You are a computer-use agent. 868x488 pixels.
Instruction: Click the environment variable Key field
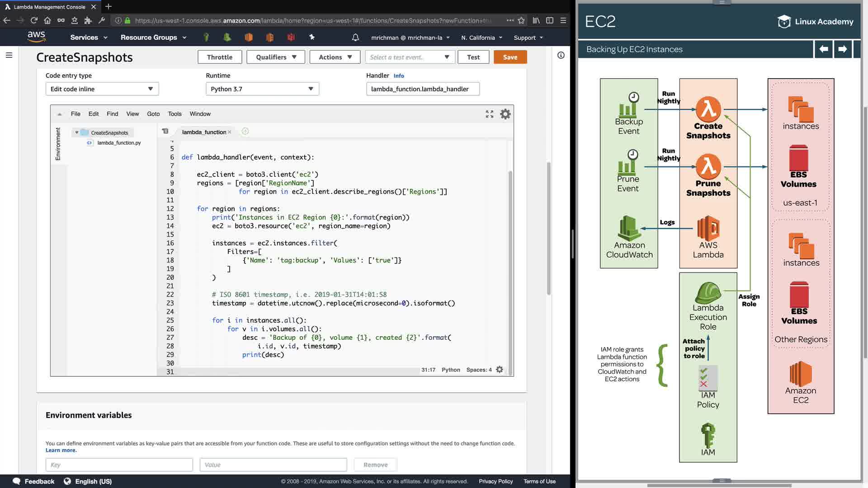[x=119, y=465]
